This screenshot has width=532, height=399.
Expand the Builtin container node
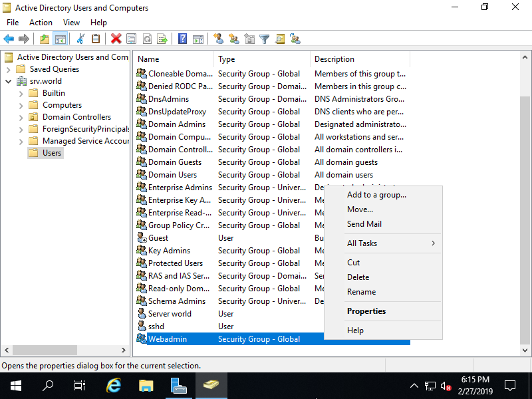point(20,92)
